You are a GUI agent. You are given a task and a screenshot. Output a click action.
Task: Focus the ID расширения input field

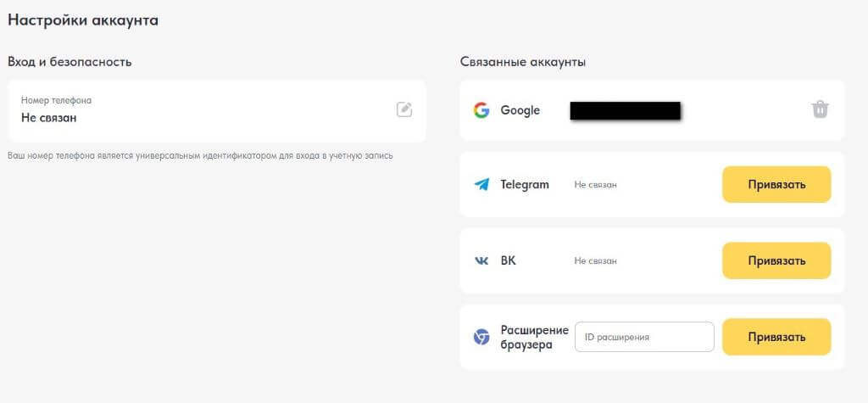[x=644, y=337]
